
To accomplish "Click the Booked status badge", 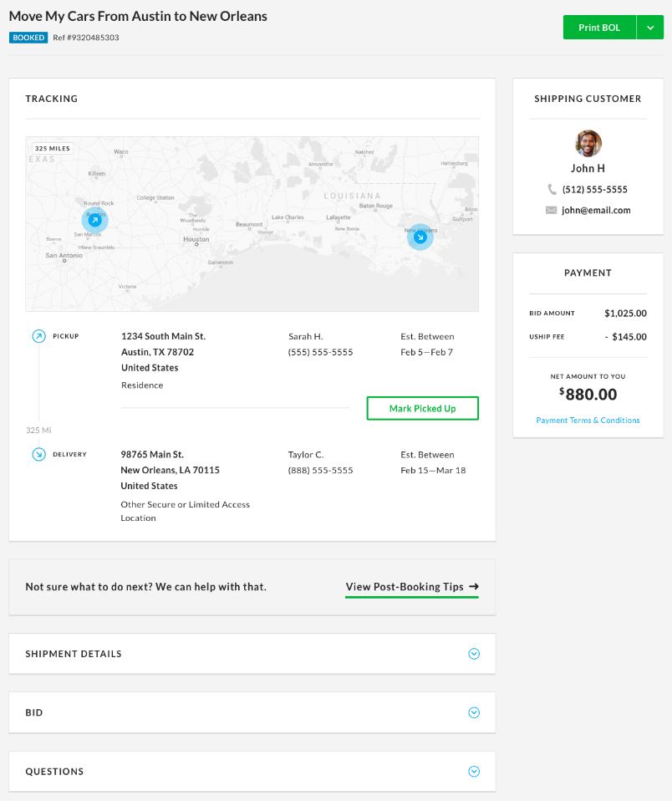I will [28, 38].
